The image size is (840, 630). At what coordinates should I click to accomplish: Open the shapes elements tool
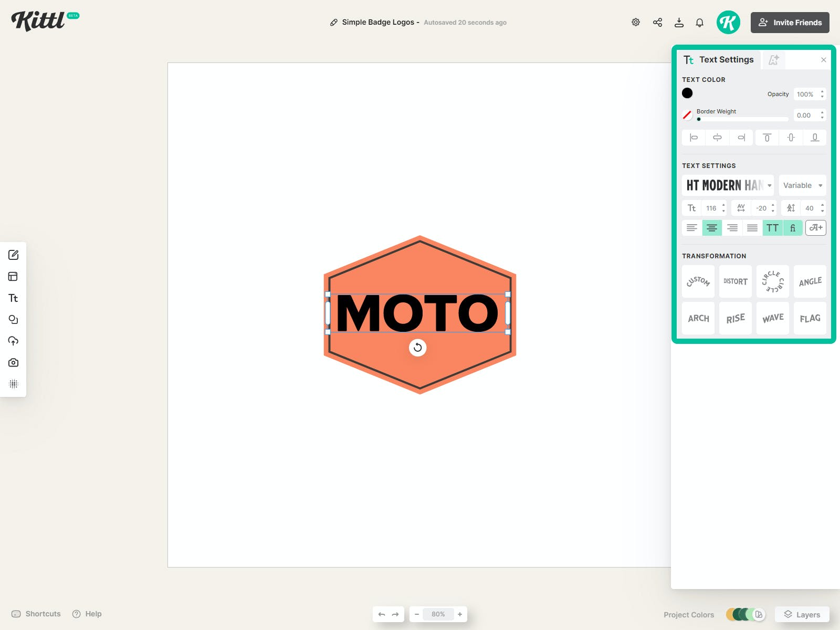click(x=14, y=320)
